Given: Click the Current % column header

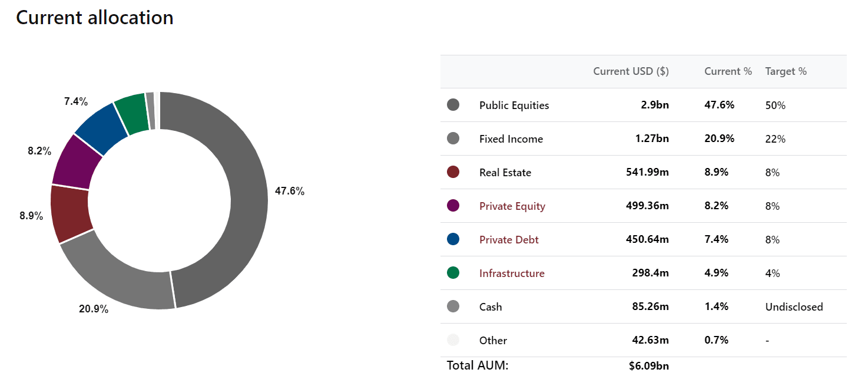Looking at the screenshot, I should click(x=728, y=71).
